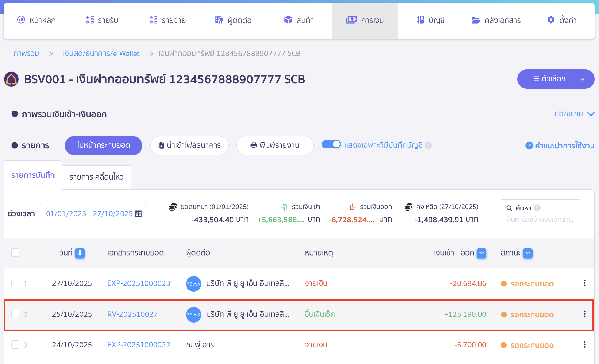Screen dimensions: 599x364
Task: Open the บัญชี menu in navigation
Action: click(x=431, y=20)
